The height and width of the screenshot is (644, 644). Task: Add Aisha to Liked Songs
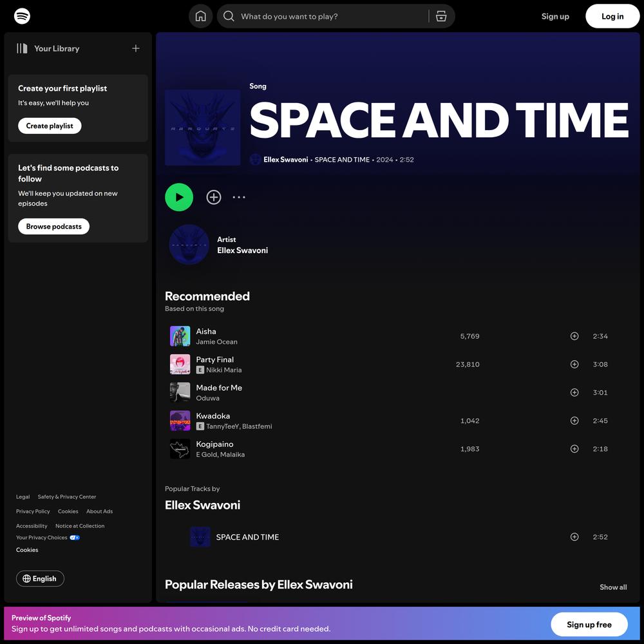click(574, 336)
